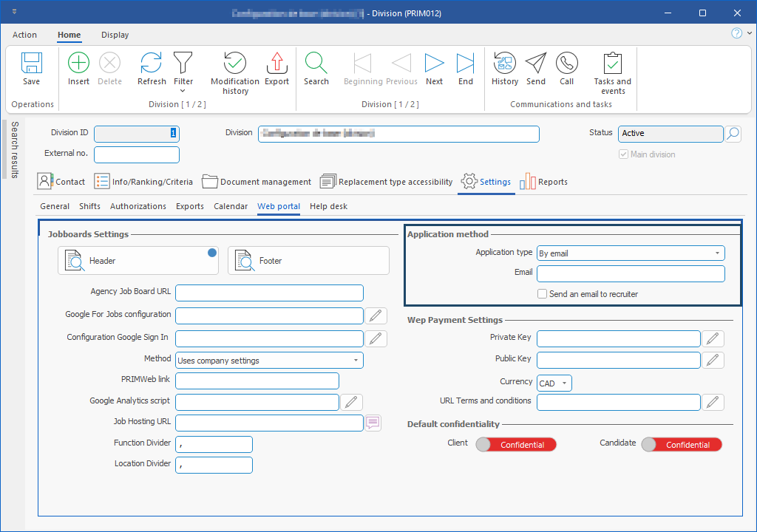The image size is (757, 532).
Task: Enable Send an email to recruiter
Action: (543, 294)
